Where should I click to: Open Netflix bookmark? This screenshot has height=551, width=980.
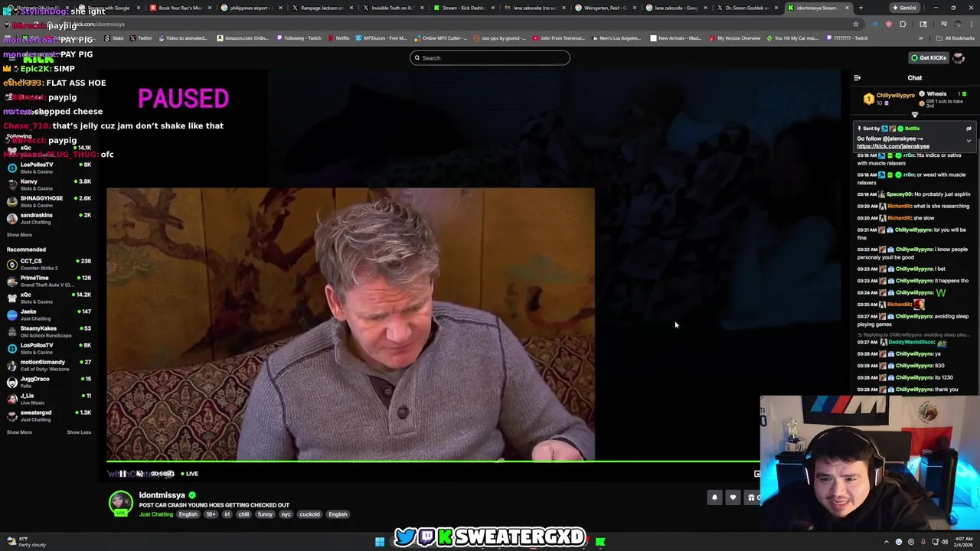[338, 38]
